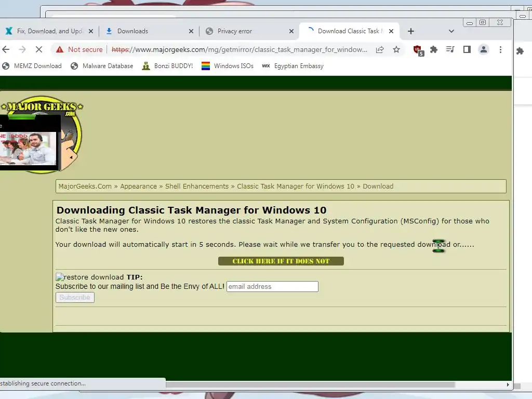Image resolution: width=532 pixels, height=399 pixels.
Task: Close the Fix, Download tab
Action: click(91, 31)
